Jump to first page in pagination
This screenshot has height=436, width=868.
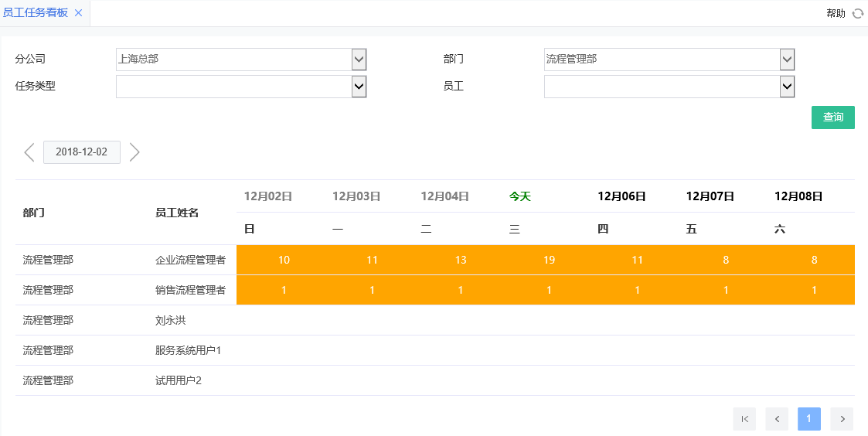coord(744,419)
